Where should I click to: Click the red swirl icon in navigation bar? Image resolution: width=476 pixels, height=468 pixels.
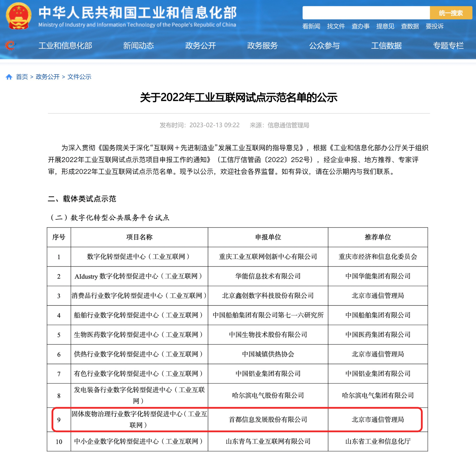click(x=10, y=46)
